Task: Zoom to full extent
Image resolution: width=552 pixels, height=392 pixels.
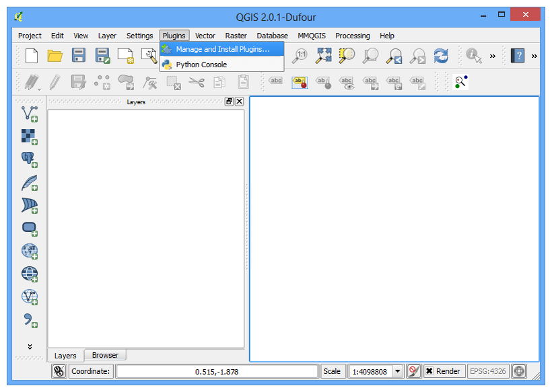Action: point(324,56)
